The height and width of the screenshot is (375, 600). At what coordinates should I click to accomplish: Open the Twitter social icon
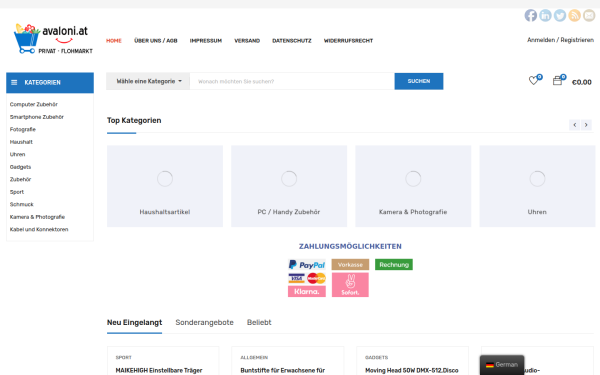pyautogui.click(x=559, y=15)
